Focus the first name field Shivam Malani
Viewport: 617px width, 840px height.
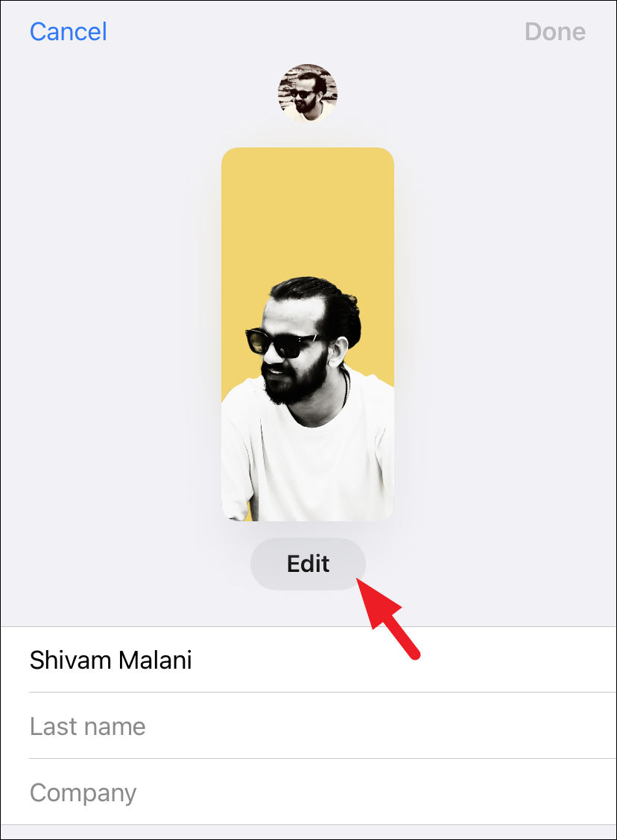pyautogui.click(x=322, y=660)
